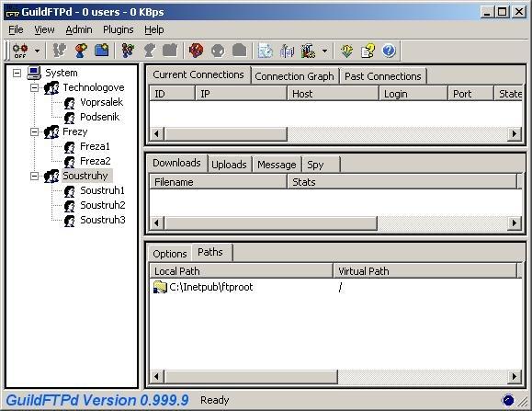Click the Port column header
This screenshot has width=532, height=411.
(470, 94)
